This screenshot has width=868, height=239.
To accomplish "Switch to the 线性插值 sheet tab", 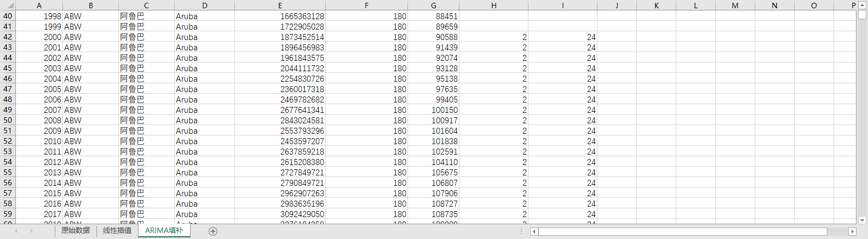I will tap(117, 231).
